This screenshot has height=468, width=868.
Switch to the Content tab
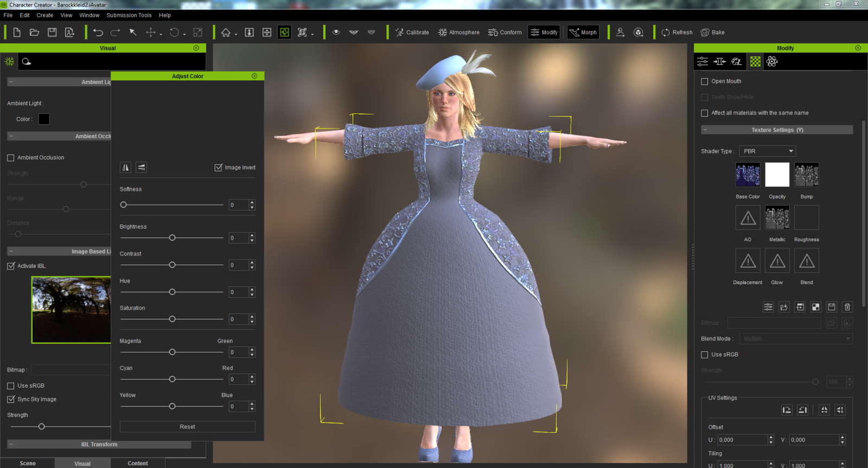click(x=138, y=463)
